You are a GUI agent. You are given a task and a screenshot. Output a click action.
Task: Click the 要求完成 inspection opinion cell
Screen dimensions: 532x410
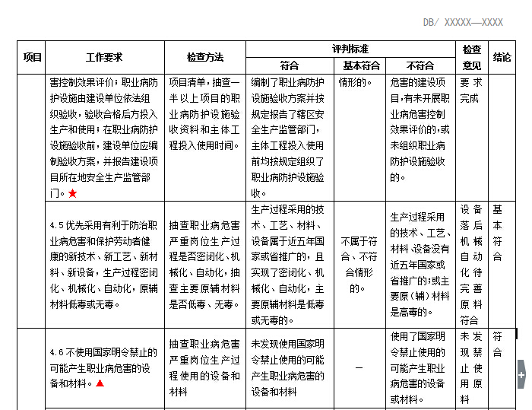(470, 90)
